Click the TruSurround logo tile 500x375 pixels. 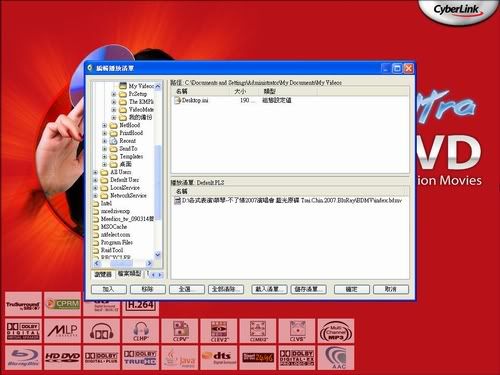pyautogui.click(x=23, y=304)
